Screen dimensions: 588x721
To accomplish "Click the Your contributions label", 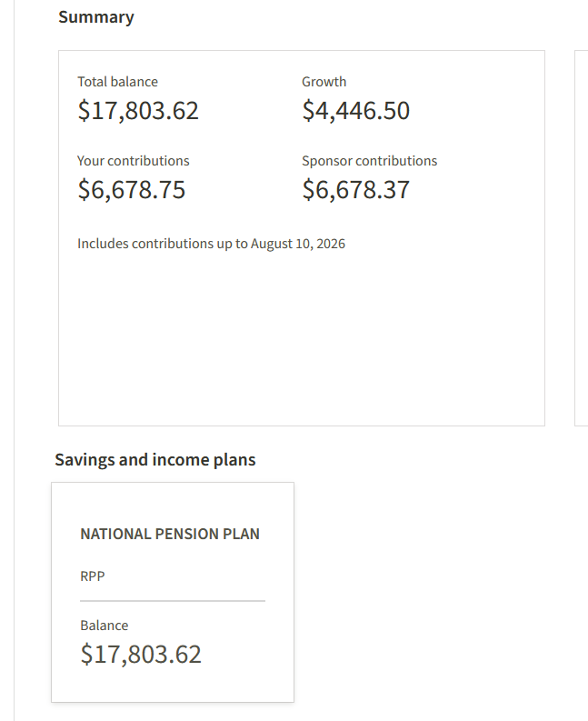I will click(134, 161).
